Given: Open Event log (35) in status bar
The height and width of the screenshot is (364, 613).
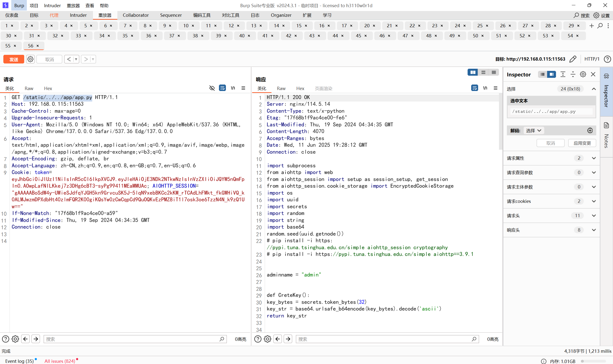Looking at the screenshot, I should [x=20, y=361].
